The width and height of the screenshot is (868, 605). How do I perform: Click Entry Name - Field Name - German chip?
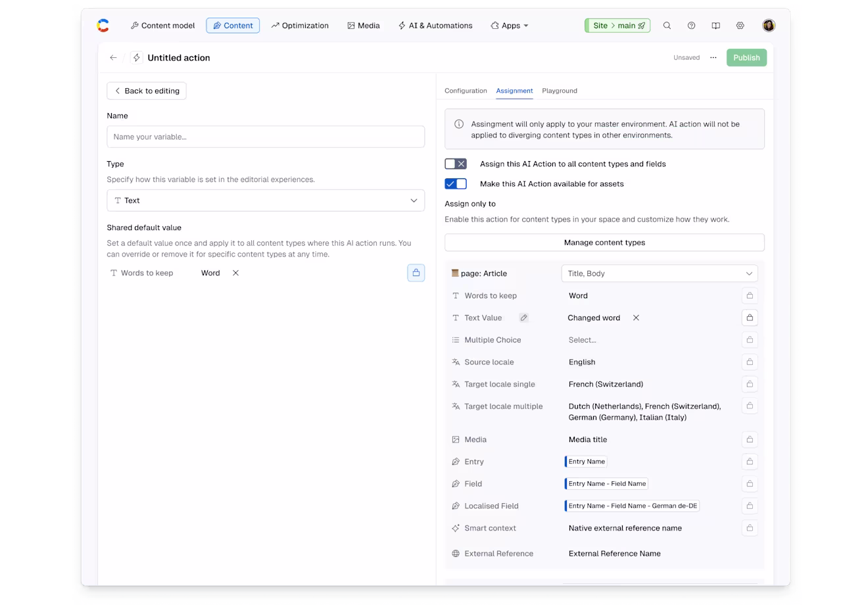[x=632, y=506]
